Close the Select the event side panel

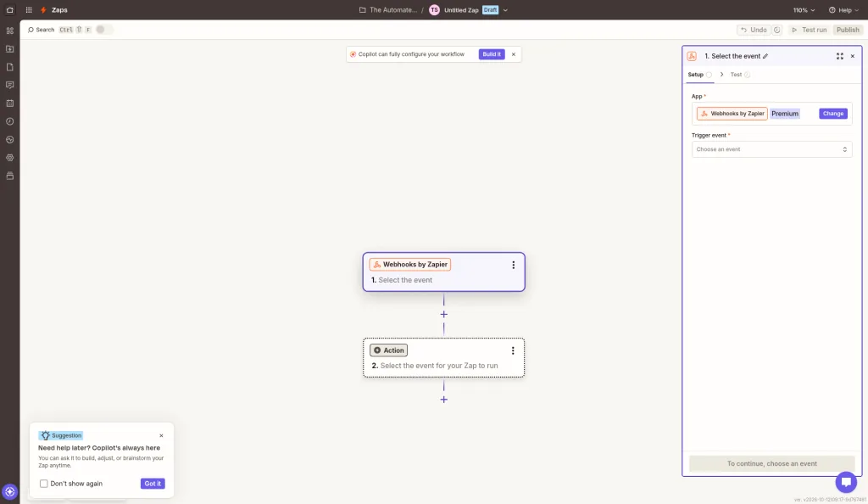pos(853,56)
